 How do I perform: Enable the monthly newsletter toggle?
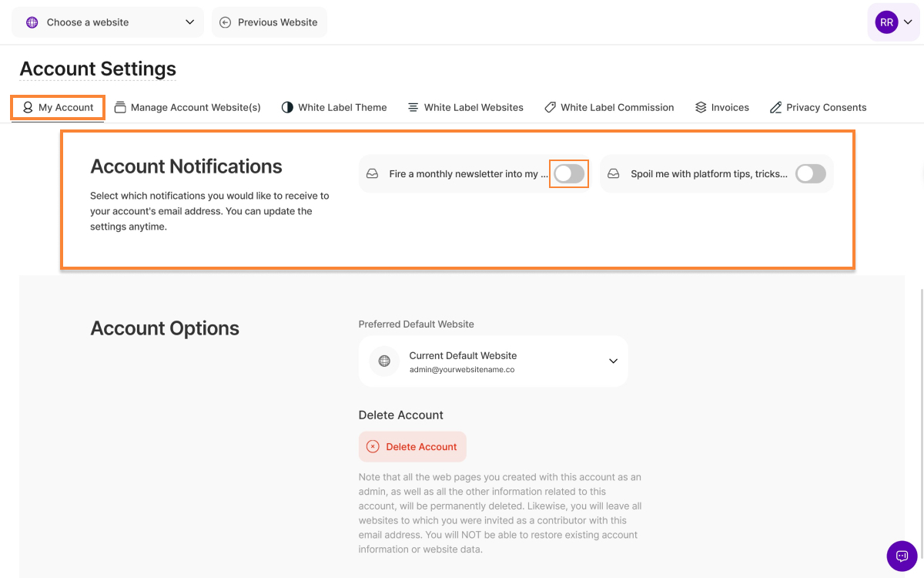(569, 174)
